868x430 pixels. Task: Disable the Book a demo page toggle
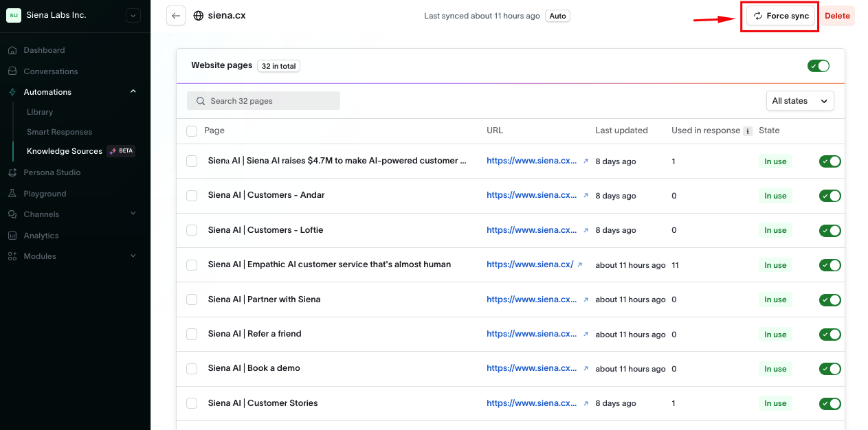(x=830, y=369)
